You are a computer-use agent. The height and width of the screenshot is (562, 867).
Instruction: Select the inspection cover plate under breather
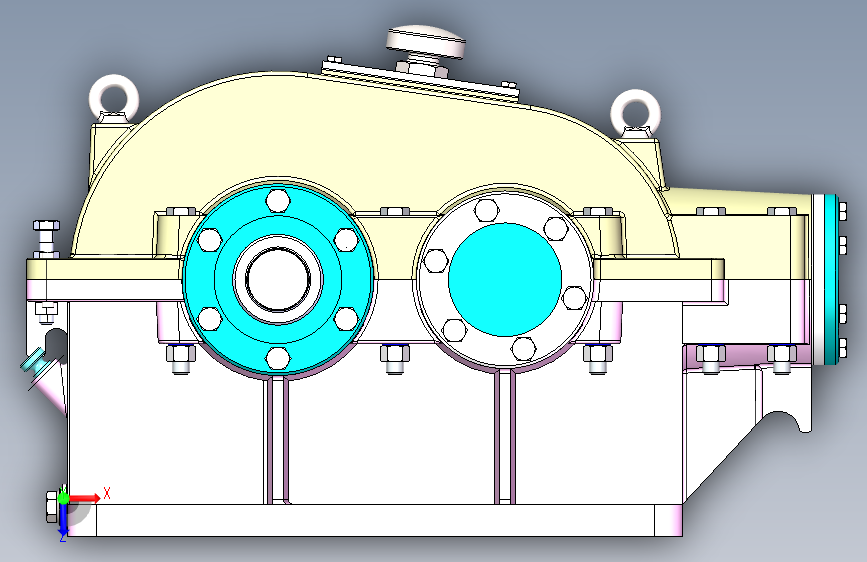[x=420, y=79]
